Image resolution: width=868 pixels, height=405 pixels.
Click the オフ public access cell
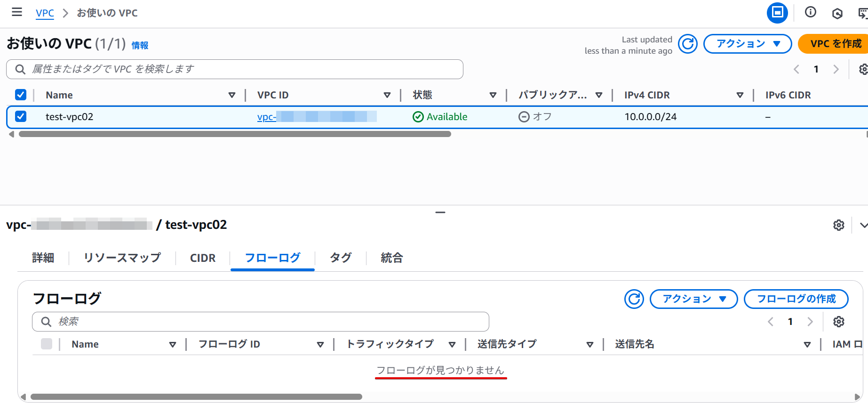click(x=535, y=117)
